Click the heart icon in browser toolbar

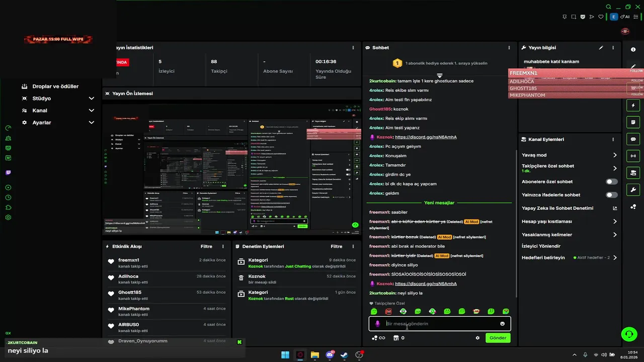click(601, 17)
